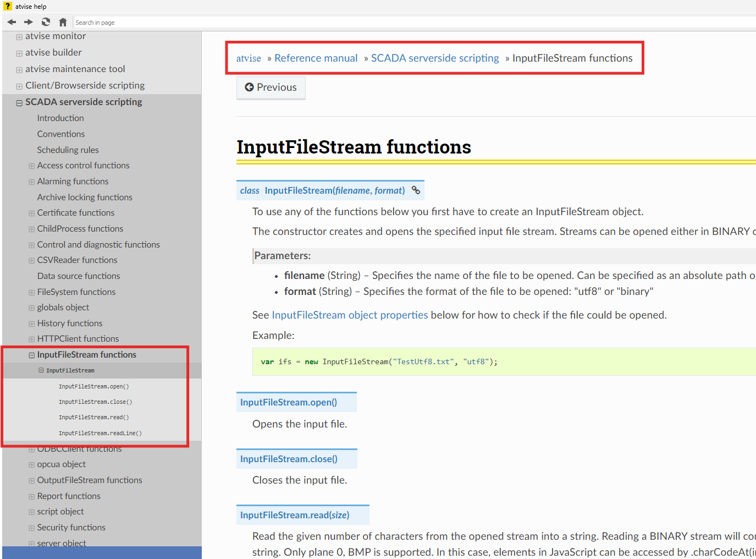756x559 pixels.
Task: Select InputFileStream.read() in the sidebar tree
Action: [x=94, y=417]
